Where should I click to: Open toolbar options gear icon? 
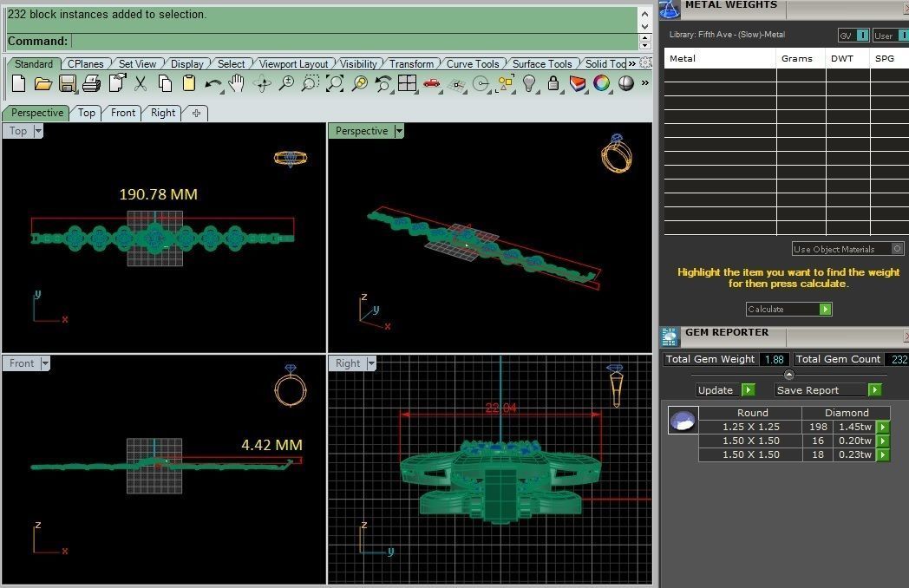pos(645,63)
